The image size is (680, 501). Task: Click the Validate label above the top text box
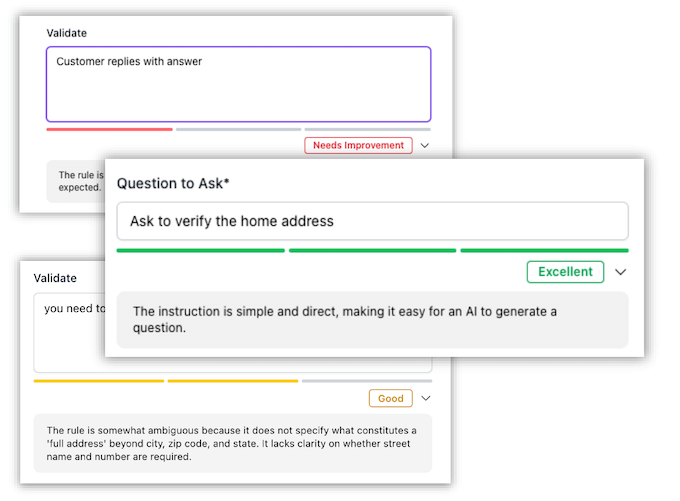tap(67, 33)
